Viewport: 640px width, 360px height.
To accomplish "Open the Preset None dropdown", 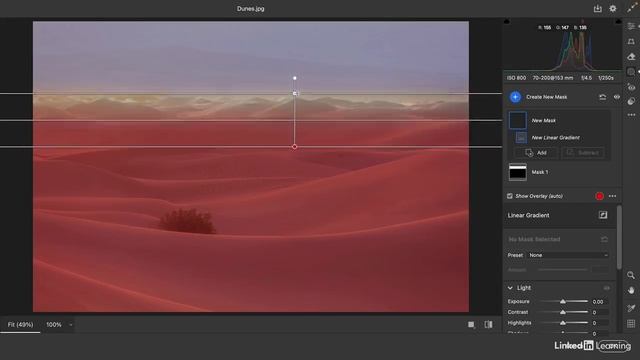I will (568, 255).
